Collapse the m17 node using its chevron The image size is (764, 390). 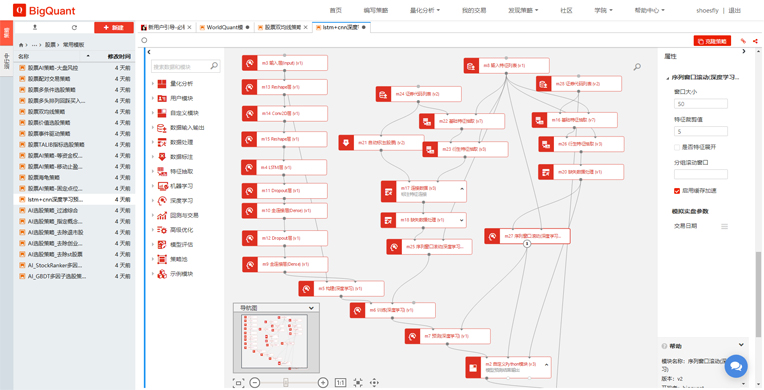[x=462, y=188]
